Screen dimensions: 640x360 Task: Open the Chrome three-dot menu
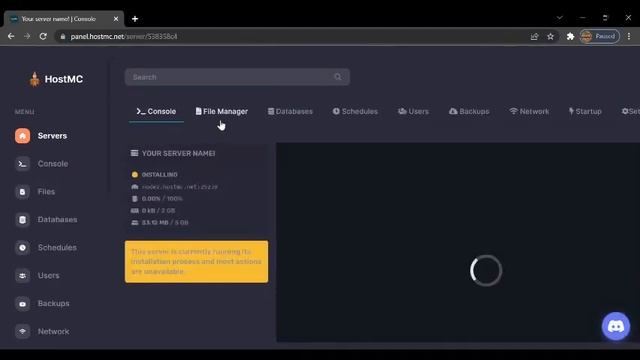pyautogui.click(x=629, y=36)
